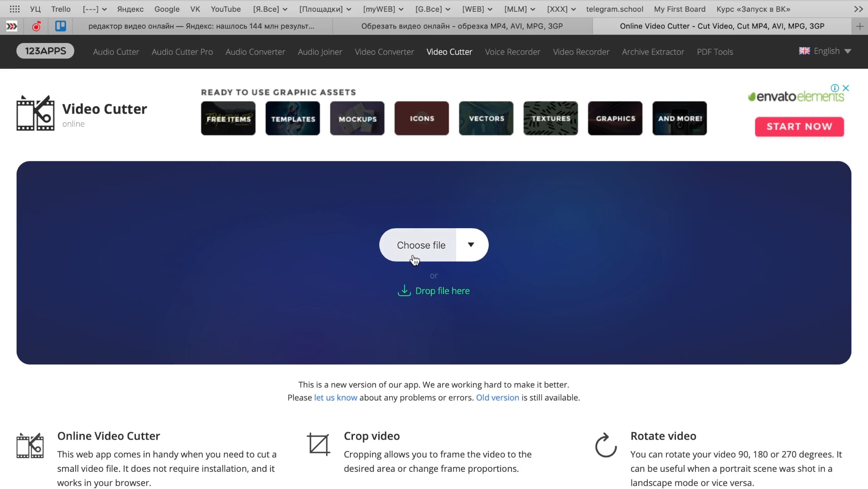
Task: Close the Envato ad
Action: click(846, 88)
